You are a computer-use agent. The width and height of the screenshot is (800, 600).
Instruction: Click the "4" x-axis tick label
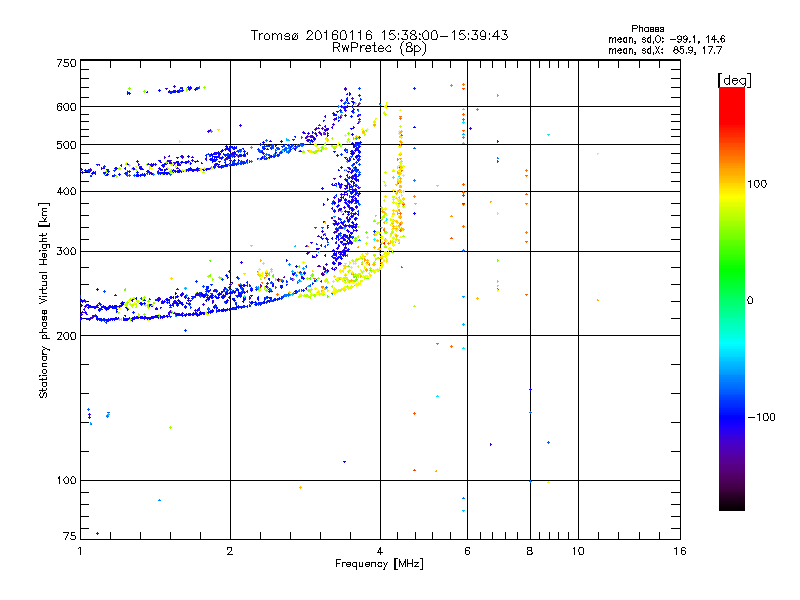380,551
